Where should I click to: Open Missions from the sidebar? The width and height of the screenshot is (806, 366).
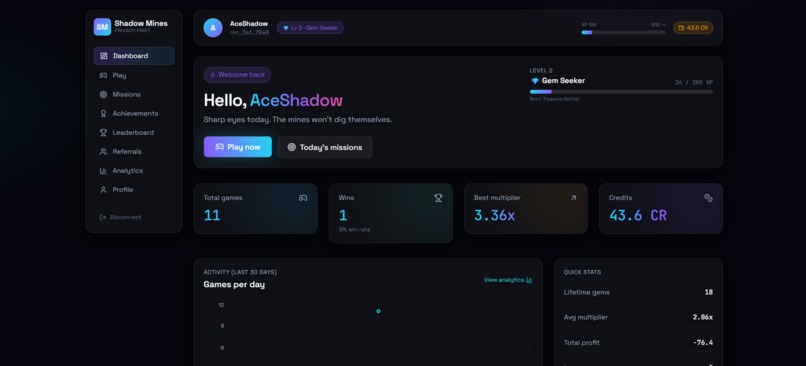134,95
